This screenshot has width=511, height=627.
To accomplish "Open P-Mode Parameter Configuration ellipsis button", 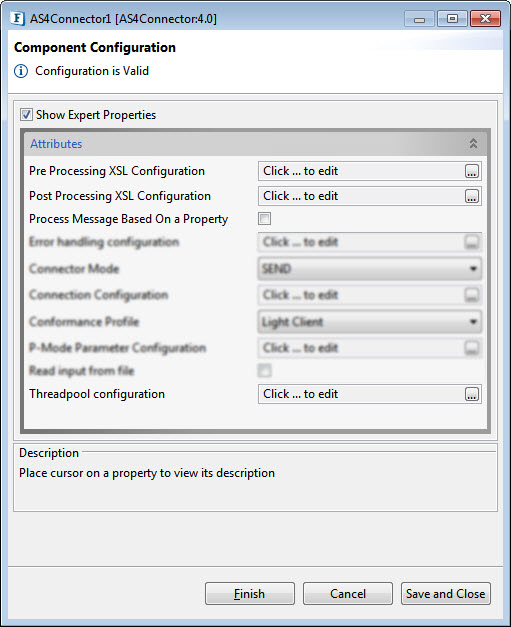I will [472, 348].
